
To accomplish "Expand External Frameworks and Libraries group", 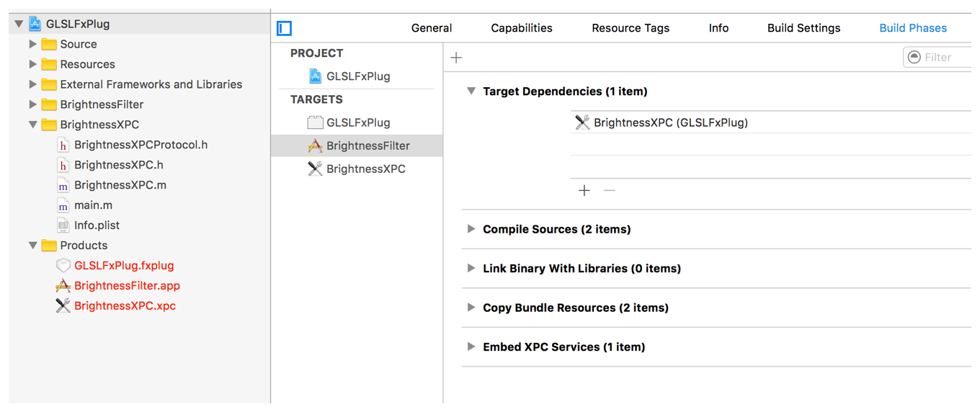I will click(32, 84).
